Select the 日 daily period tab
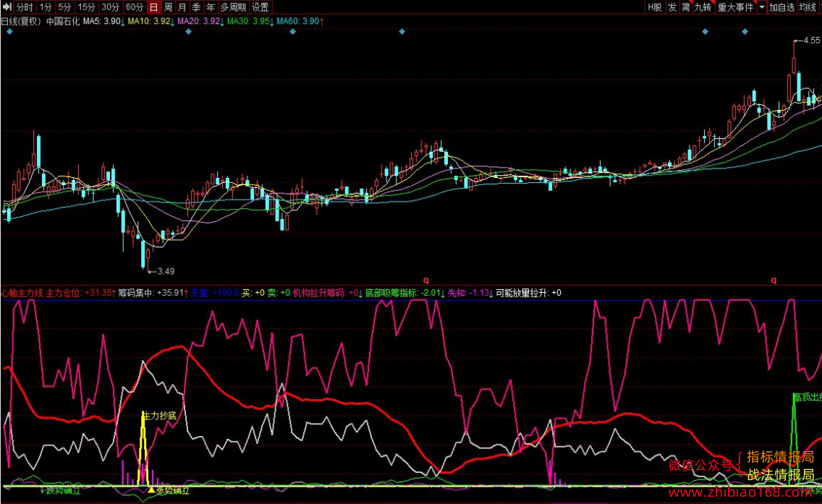The width and height of the screenshot is (822, 504). pyautogui.click(x=153, y=7)
